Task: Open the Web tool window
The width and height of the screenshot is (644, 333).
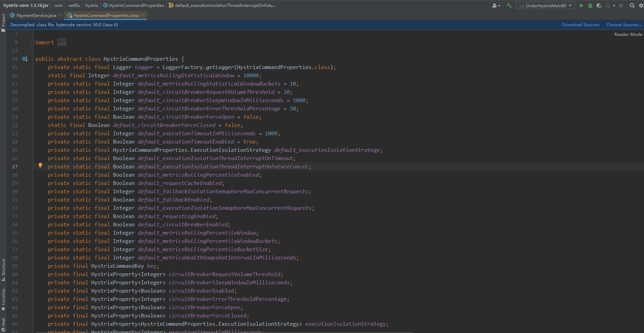Action: click(3, 324)
